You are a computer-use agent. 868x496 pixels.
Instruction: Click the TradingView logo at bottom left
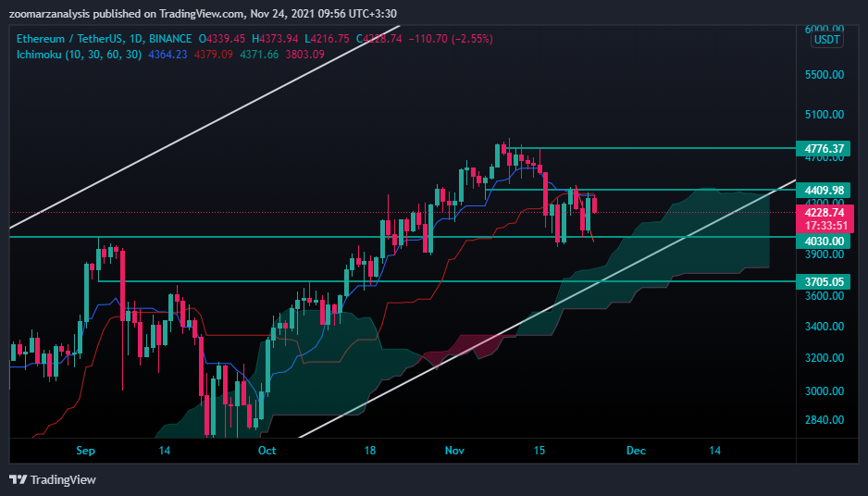coord(53,480)
